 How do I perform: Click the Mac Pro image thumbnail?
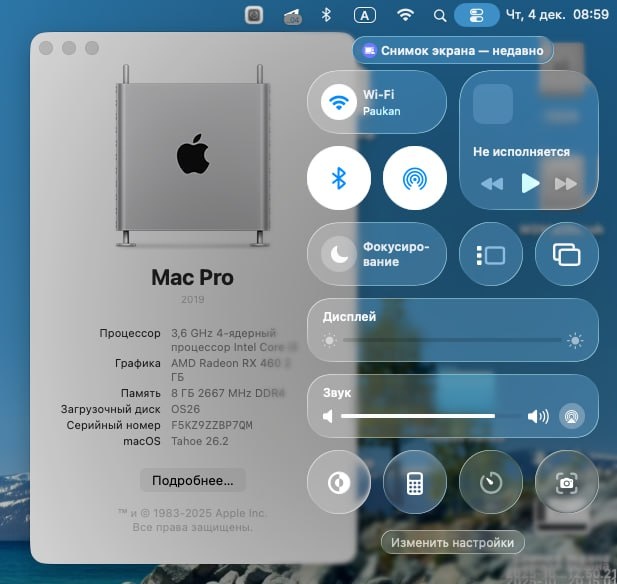point(193,155)
